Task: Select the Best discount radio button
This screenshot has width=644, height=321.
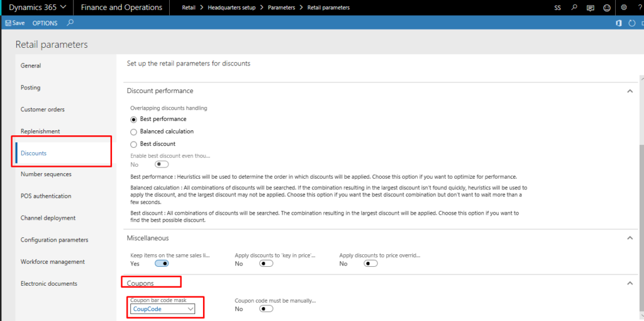Action: 133,144
